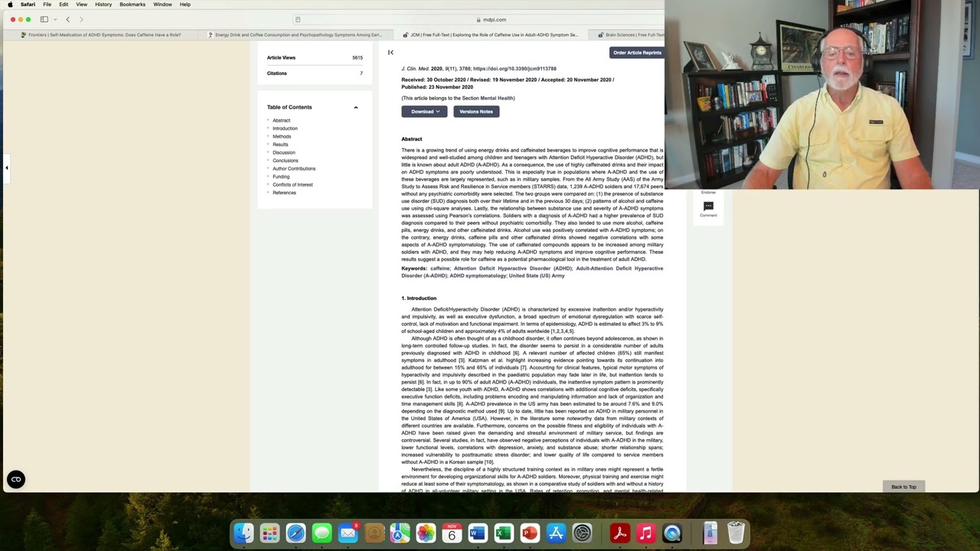The height and width of the screenshot is (551, 980).
Task: Jump to References in table of contents
Action: click(284, 193)
